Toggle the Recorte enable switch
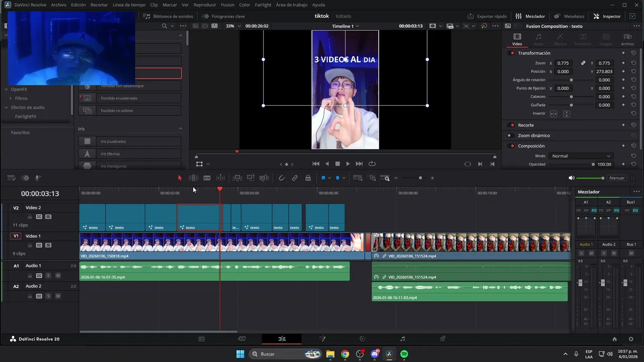The image size is (644, 362). pyautogui.click(x=512, y=125)
